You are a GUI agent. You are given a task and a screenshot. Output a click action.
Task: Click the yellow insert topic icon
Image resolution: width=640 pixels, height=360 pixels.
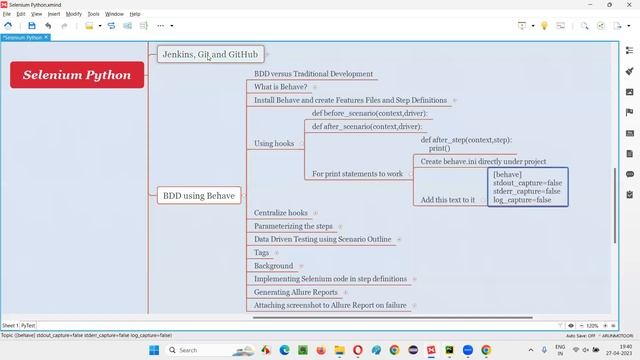pos(89,26)
